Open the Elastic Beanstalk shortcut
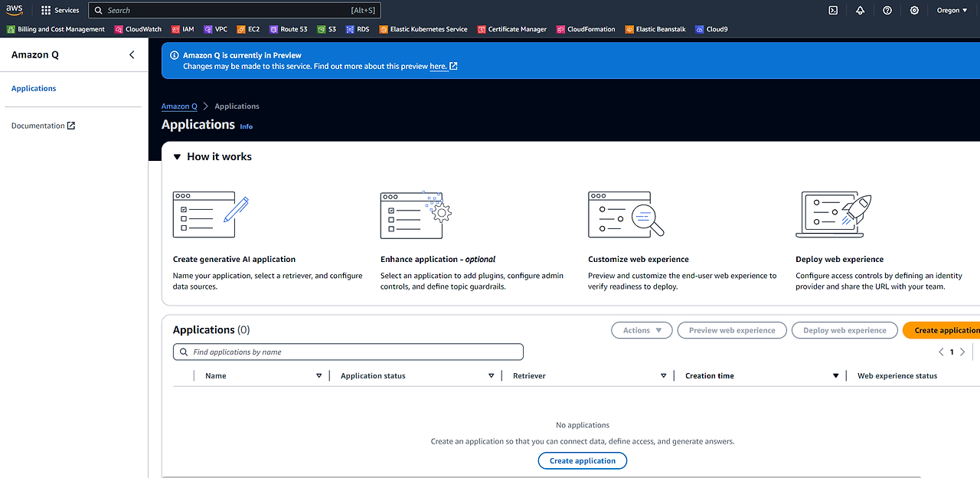 (655, 29)
